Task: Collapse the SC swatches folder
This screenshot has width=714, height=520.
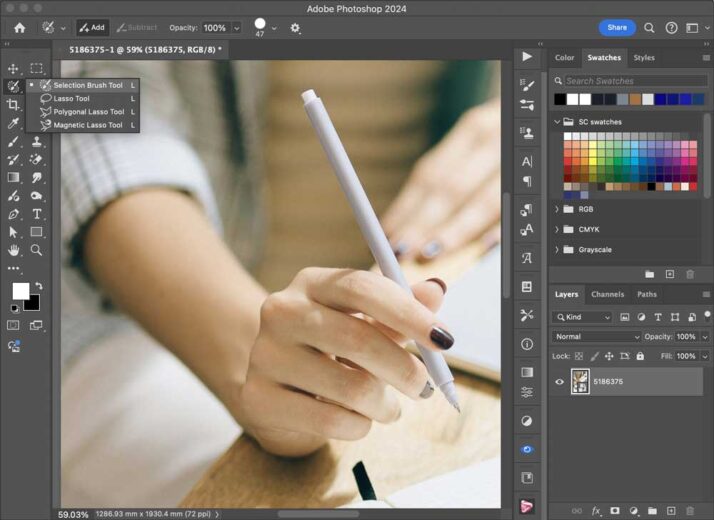Action: (557, 122)
